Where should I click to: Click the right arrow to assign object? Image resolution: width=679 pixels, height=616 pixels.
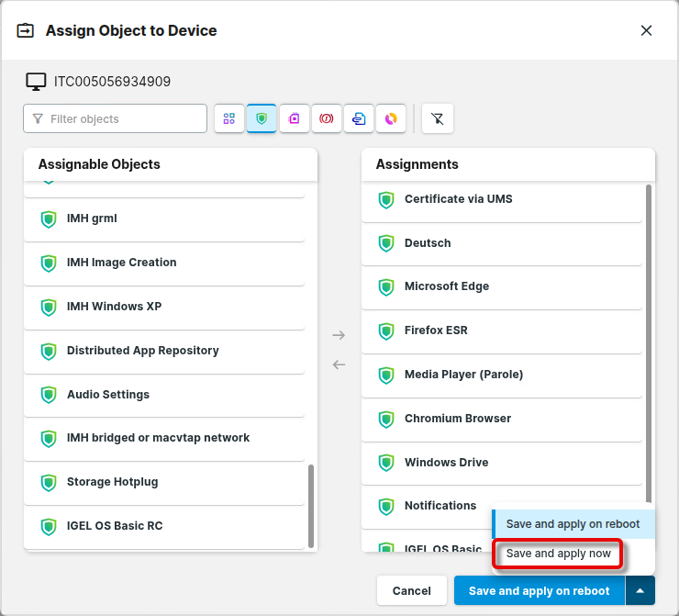[339, 335]
